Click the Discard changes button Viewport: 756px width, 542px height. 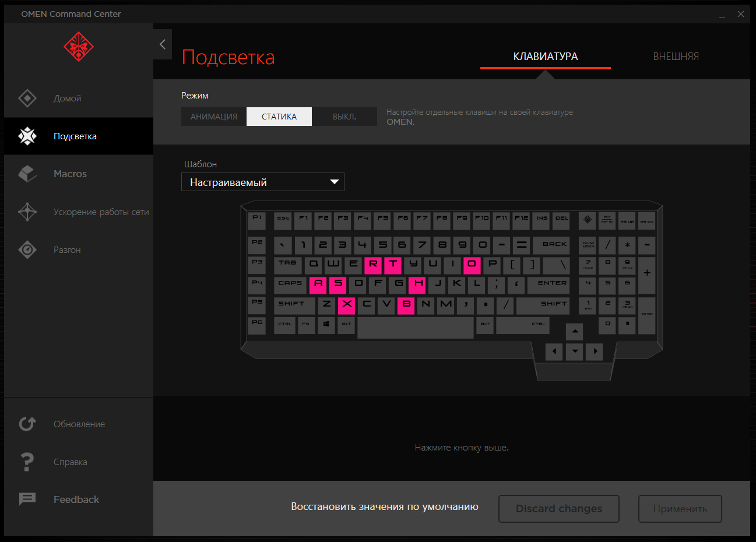coord(559,509)
